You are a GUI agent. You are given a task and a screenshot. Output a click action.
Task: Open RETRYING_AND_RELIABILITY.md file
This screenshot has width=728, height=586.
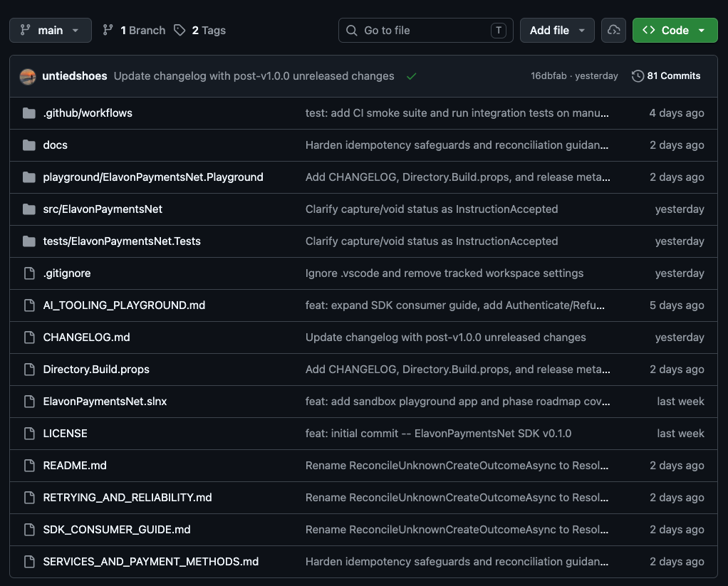[128, 497]
